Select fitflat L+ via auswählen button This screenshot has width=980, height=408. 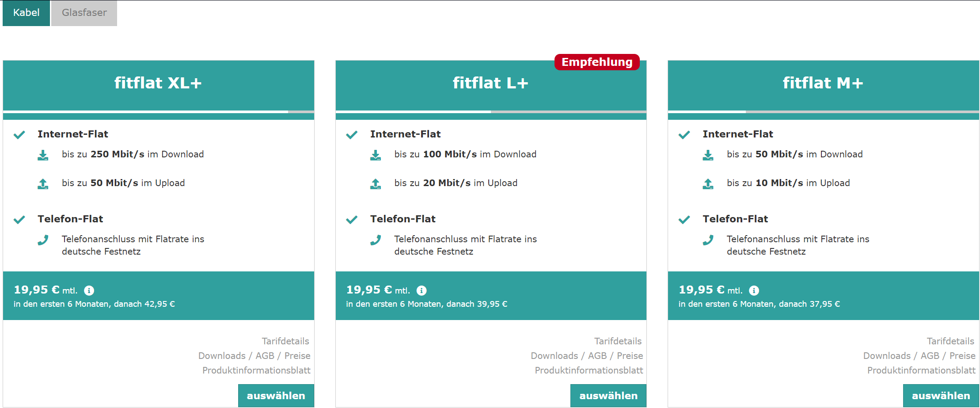click(608, 396)
